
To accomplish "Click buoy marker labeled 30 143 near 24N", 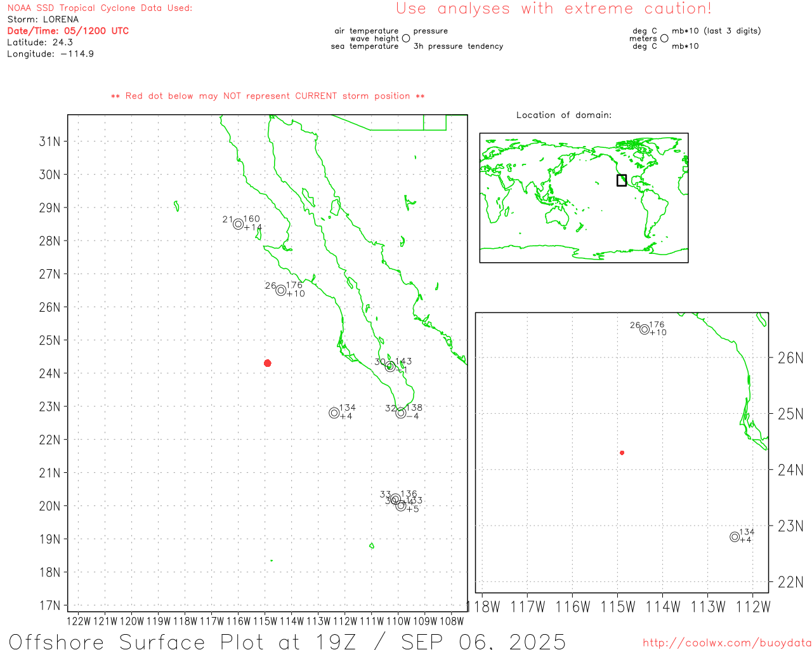I will [390, 367].
